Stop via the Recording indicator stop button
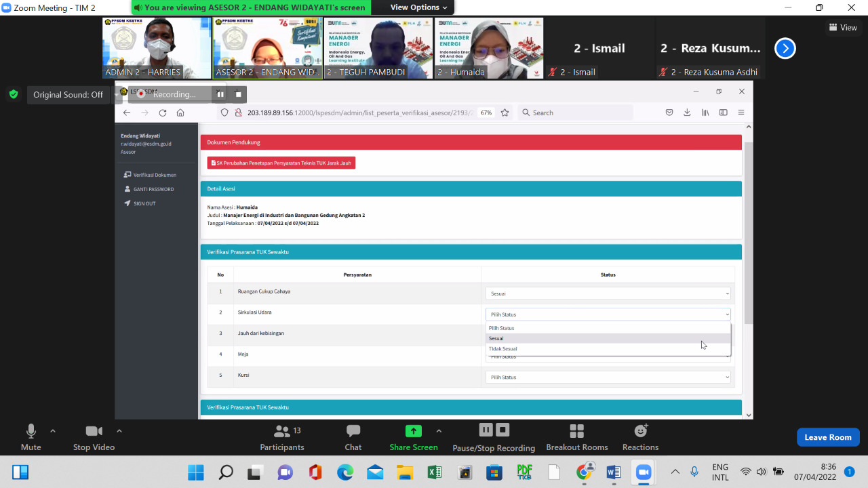This screenshot has height=488, width=868. pyautogui.click(x=238, y=94)
